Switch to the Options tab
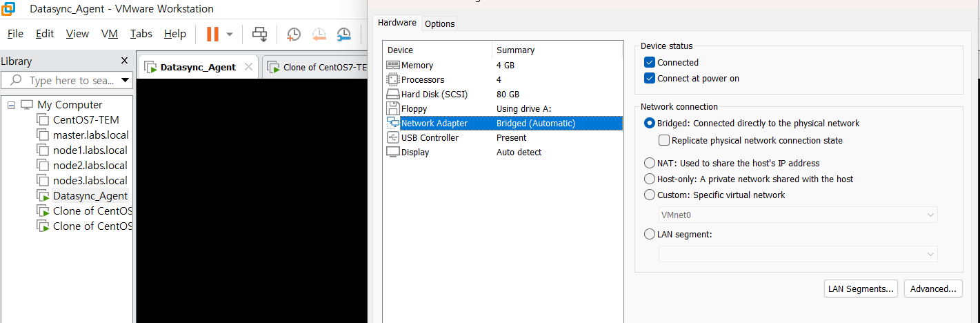 click(x=439, y=23)
